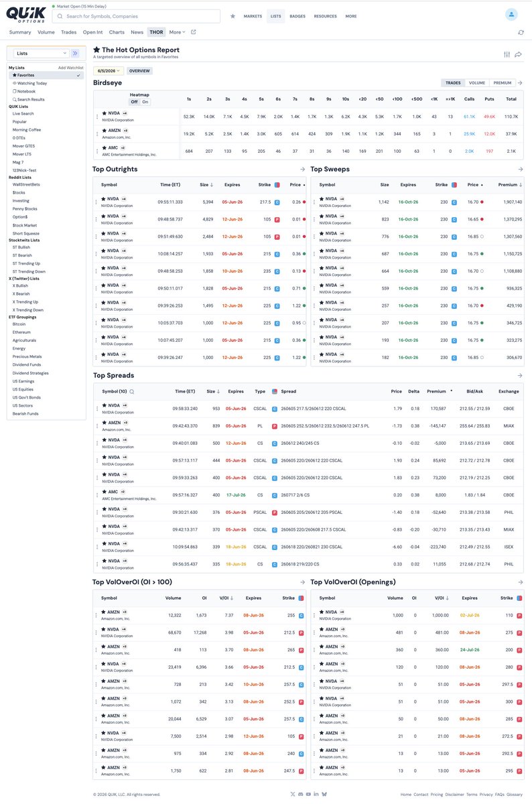Click the call/put type icon in the Top Sweeps header
Screen dimensions: 532x804
click(x=455, y=185)
